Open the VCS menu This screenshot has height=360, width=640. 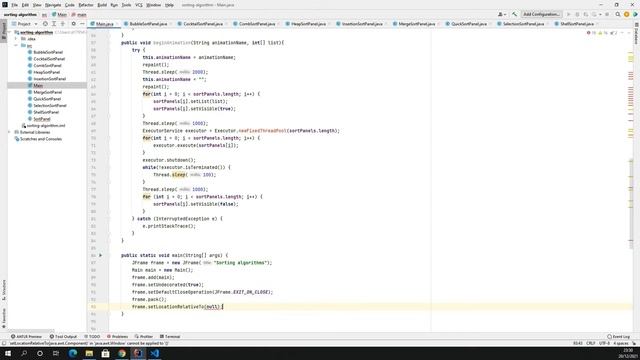pos(139,5)
